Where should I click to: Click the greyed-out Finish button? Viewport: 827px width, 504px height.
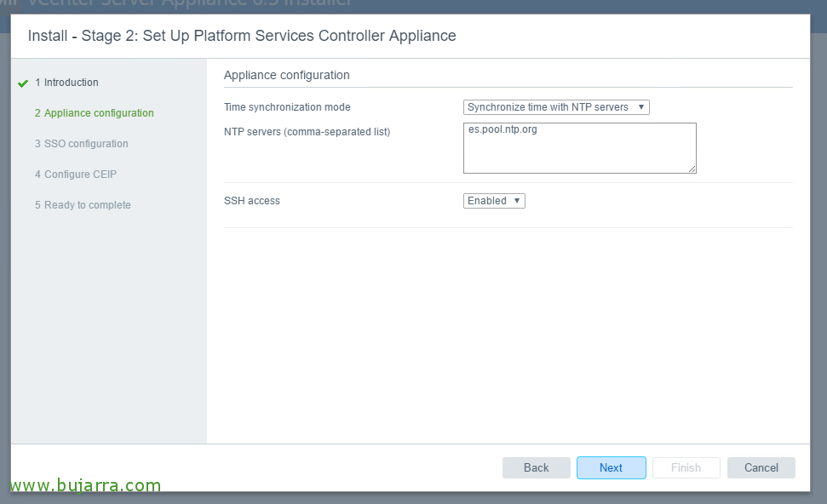pyautogui.click(x=686, y=467)
